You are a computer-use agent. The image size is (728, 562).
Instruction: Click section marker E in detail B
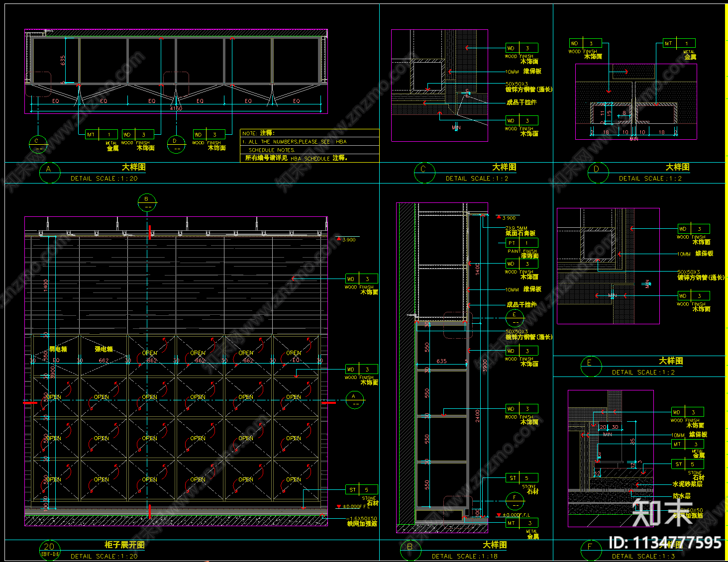tap(515, 318)
